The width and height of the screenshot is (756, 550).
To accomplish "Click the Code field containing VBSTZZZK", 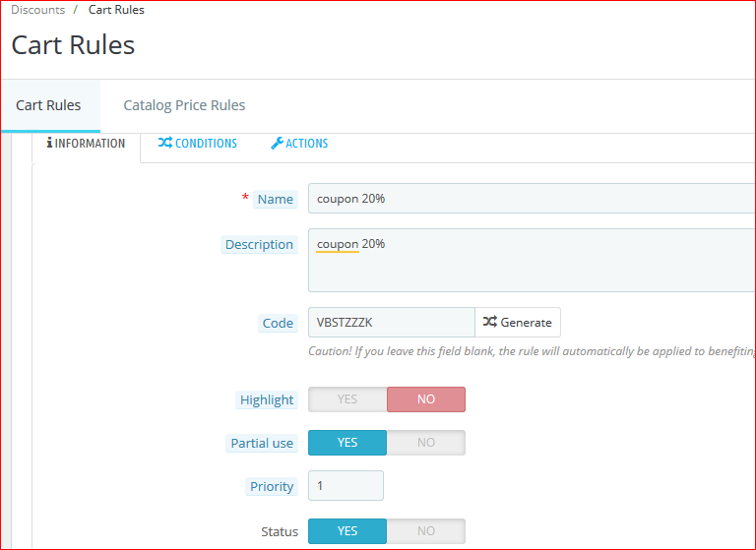I will (391, 323).
